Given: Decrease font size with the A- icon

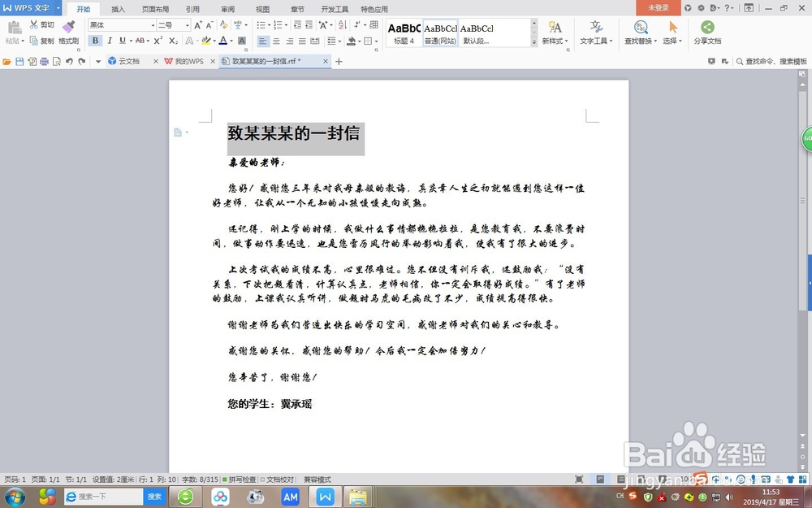Looking at the screenshot, I should click(209, 25).
